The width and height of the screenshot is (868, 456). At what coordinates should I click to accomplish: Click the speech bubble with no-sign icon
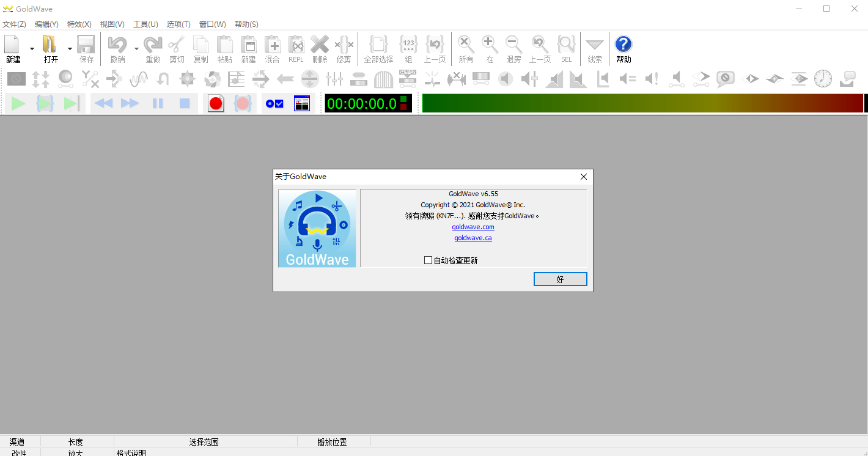pos(726,79)
